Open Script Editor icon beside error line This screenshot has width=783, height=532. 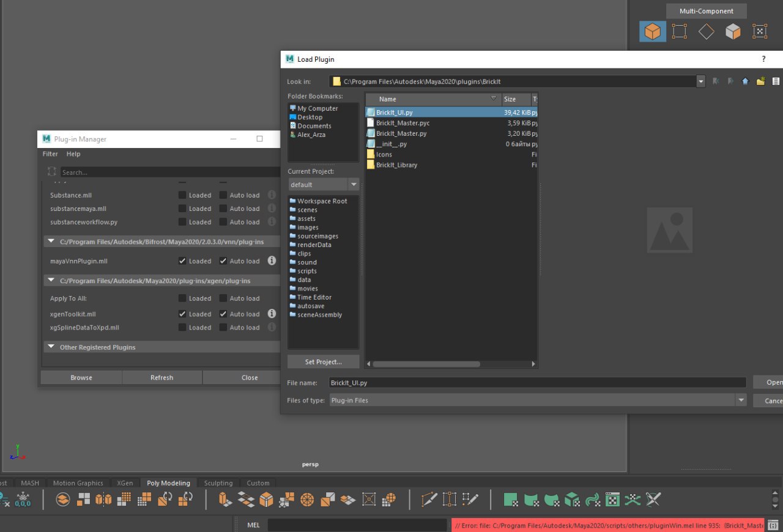coord(774,525)
